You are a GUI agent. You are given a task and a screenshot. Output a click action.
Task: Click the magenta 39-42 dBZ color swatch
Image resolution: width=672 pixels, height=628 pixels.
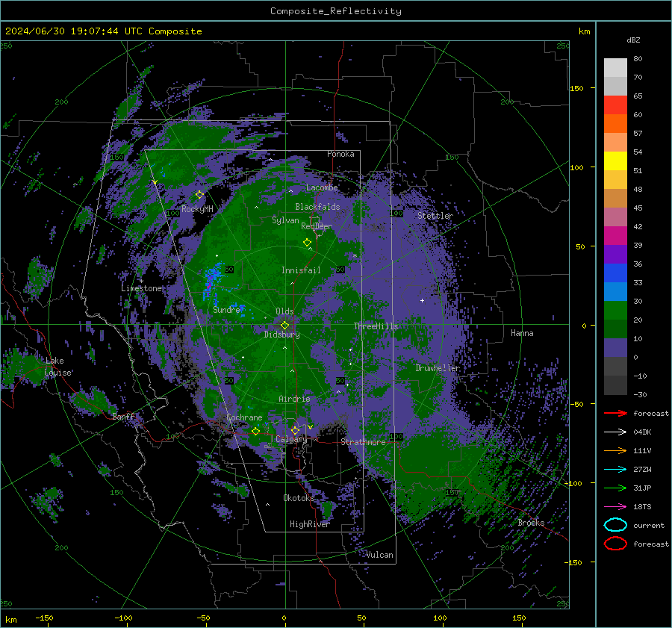[x=615, y=236]
